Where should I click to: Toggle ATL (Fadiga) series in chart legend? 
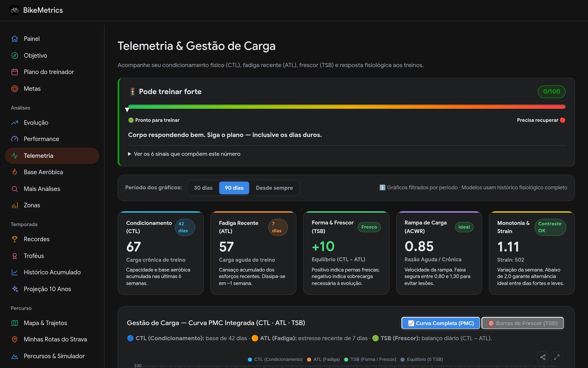(x=323, y=360)
